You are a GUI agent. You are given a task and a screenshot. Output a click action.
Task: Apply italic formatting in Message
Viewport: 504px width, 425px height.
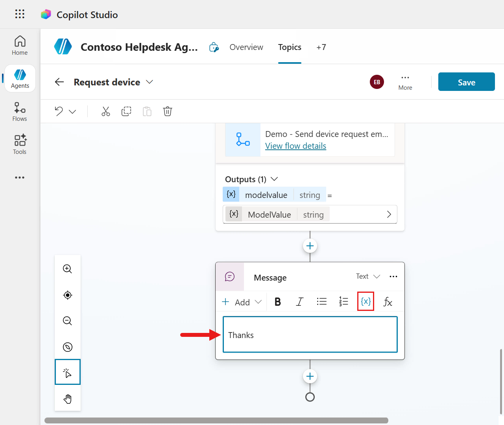(x=300, y=302)
